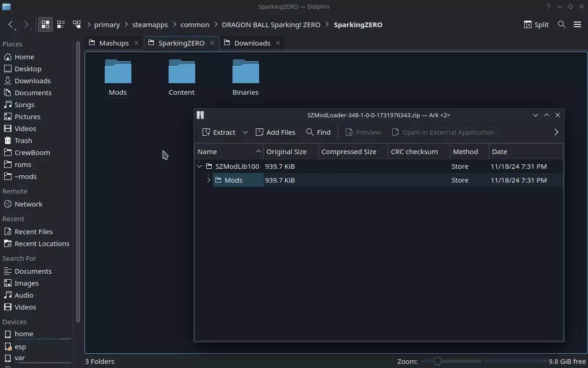Click Add Files in Ark toolbar
The width and height of the screenshot is (588, 368).
coord(276,132)
